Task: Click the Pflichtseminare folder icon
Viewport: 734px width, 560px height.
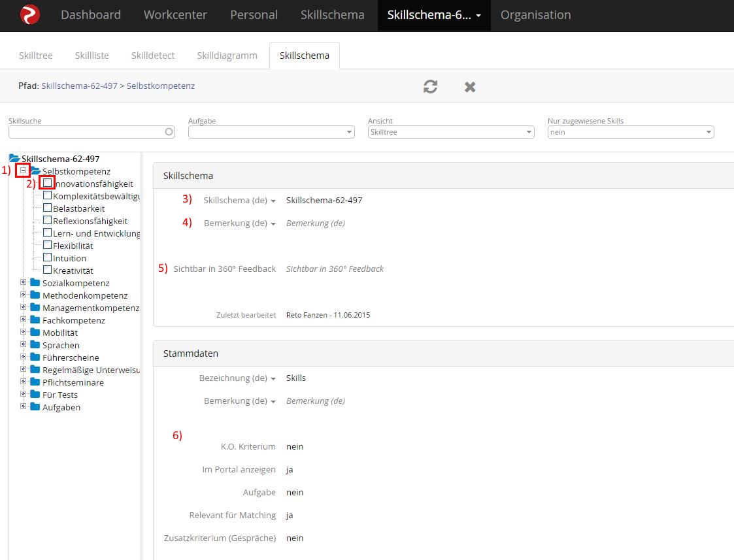Action: (35, 382)
